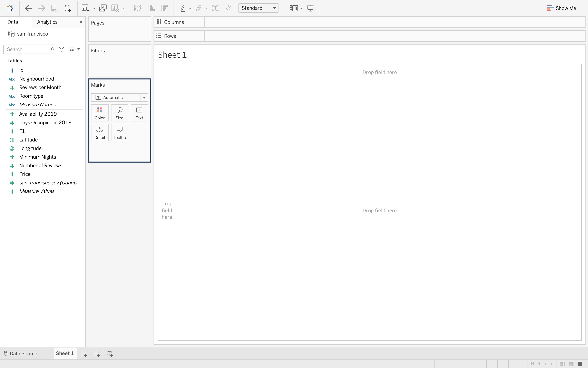Select the Longitude field
This screenshot has width=588, height=368.
tap(30, 148)
